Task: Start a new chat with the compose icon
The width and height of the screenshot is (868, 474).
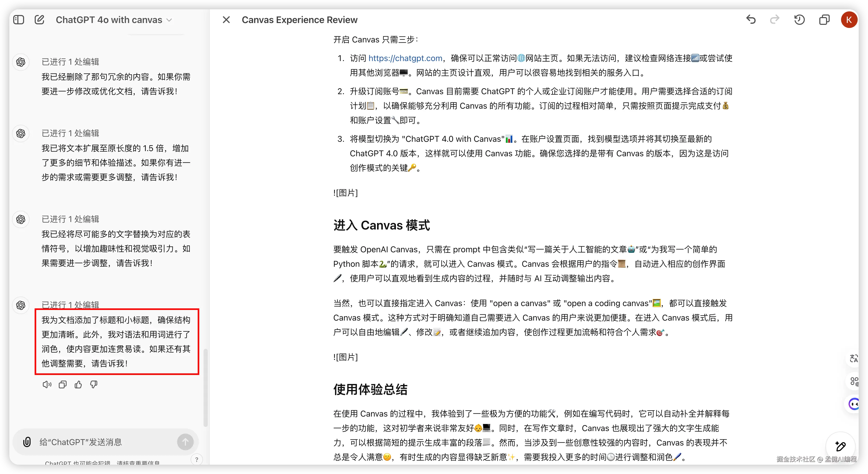Action: tap(39, 20)
